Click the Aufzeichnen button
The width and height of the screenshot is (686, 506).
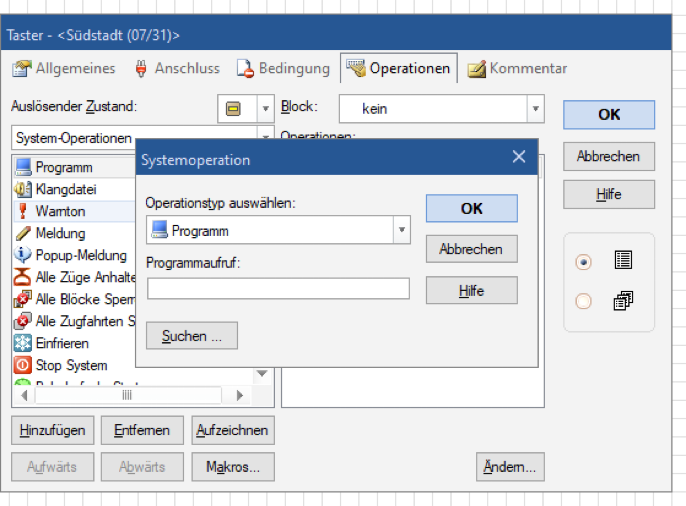point(233,430)
